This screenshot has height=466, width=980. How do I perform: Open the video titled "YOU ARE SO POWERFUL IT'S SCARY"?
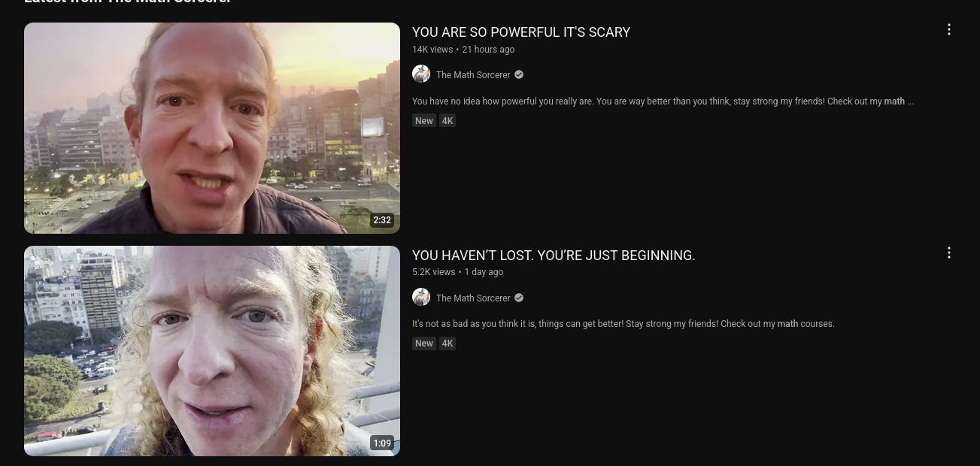[x=521, y=32]
